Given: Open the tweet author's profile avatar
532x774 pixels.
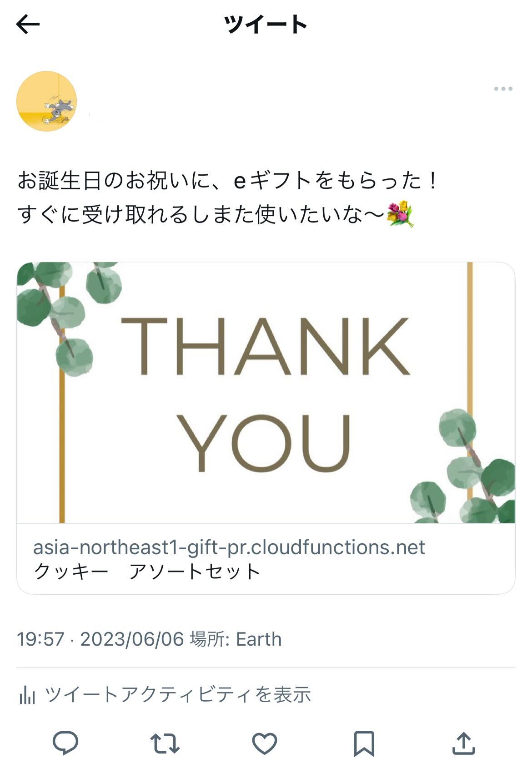Looking at the screenshot, I should [46, 101].
